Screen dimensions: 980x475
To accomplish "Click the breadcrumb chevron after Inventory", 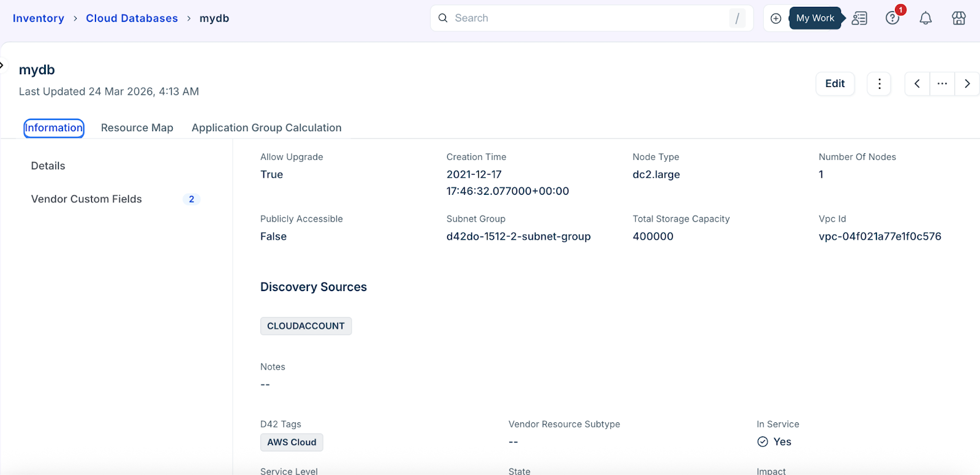I will point(75,18).
